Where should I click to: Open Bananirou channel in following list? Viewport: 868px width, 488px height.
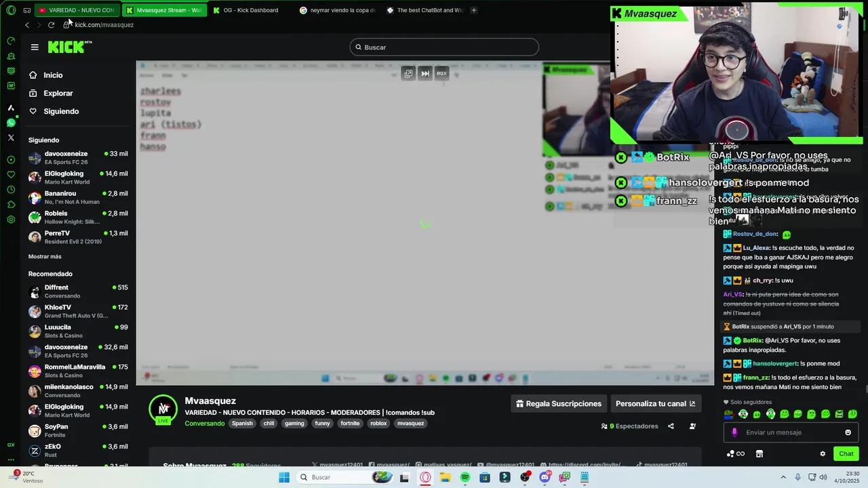tap(78, 197)
